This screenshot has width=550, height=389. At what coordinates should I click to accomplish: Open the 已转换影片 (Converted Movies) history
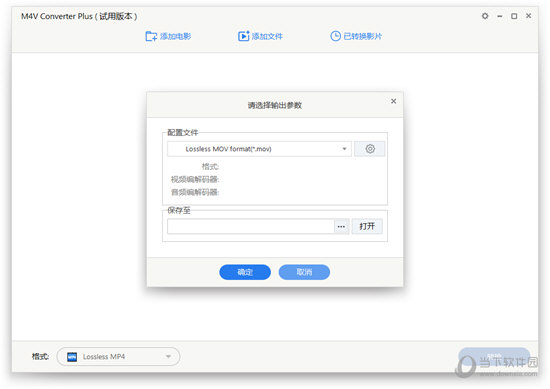click(x=356, y=36)
